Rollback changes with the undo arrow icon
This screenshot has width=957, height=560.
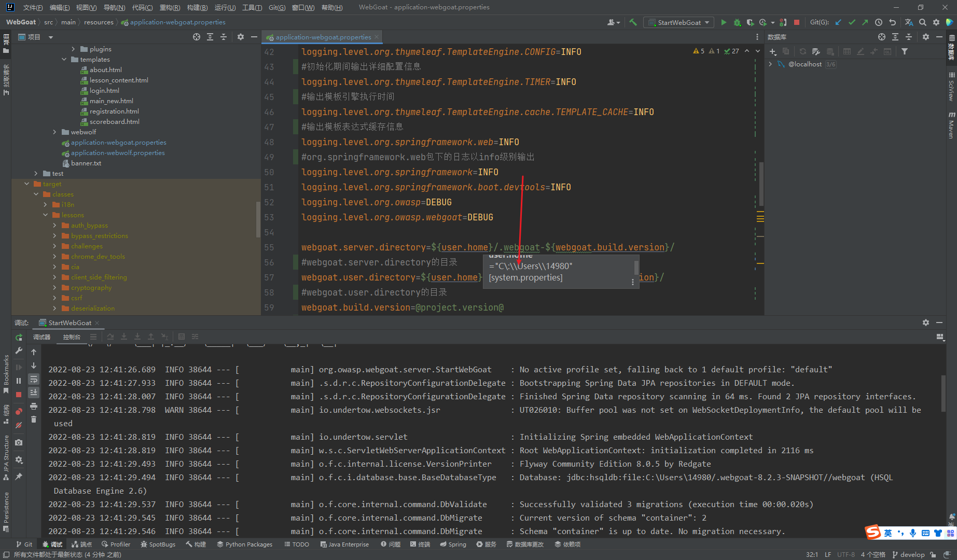point(892,22)
